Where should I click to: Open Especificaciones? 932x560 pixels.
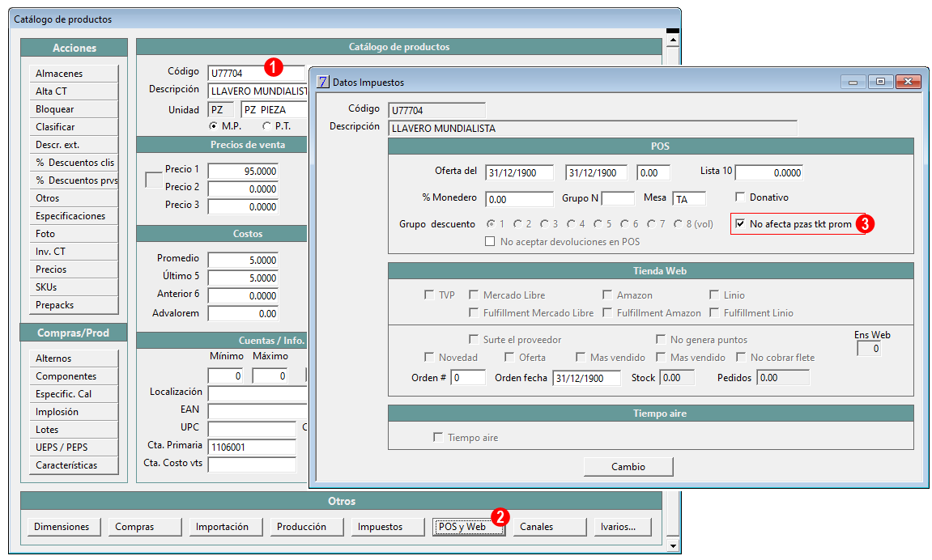74,215
